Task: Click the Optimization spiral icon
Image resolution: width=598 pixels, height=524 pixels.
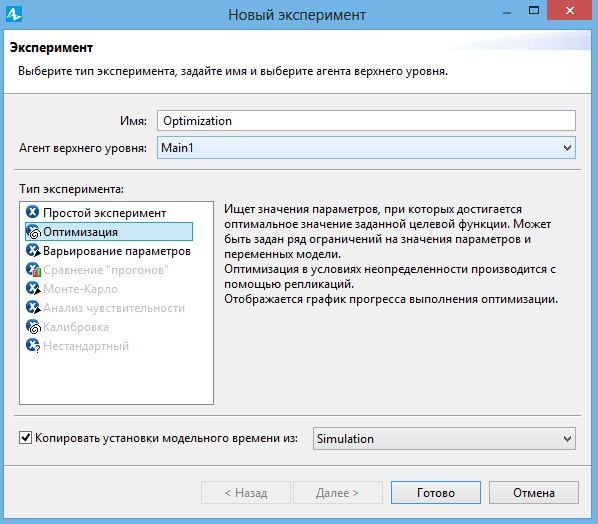Action: coord(33,231)
